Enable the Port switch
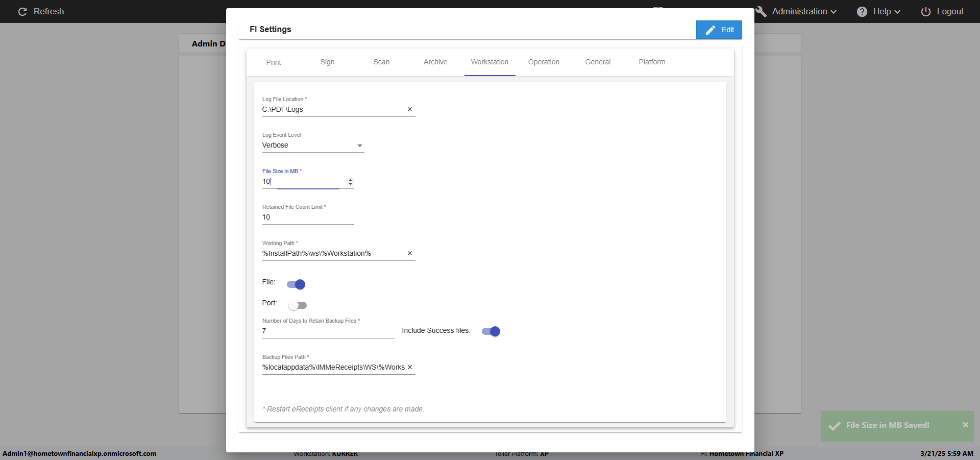The width and height of the screenshot is (980, 460). [x=297, y=305]
